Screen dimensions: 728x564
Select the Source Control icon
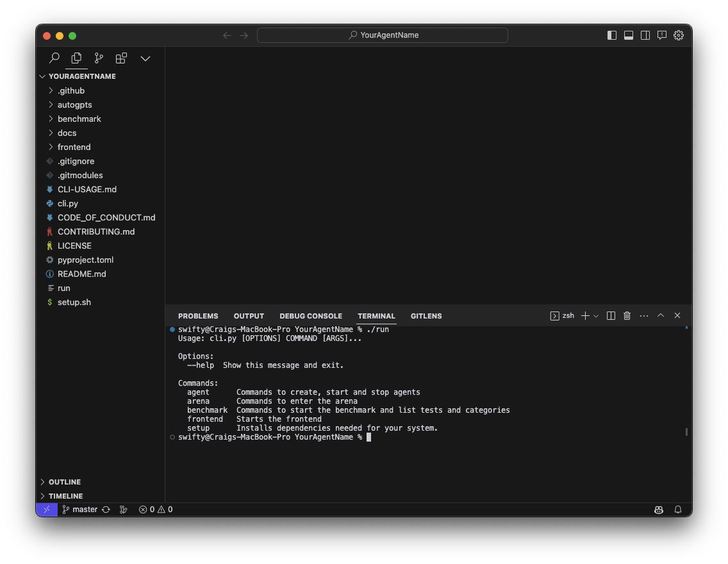coord(98,58)
